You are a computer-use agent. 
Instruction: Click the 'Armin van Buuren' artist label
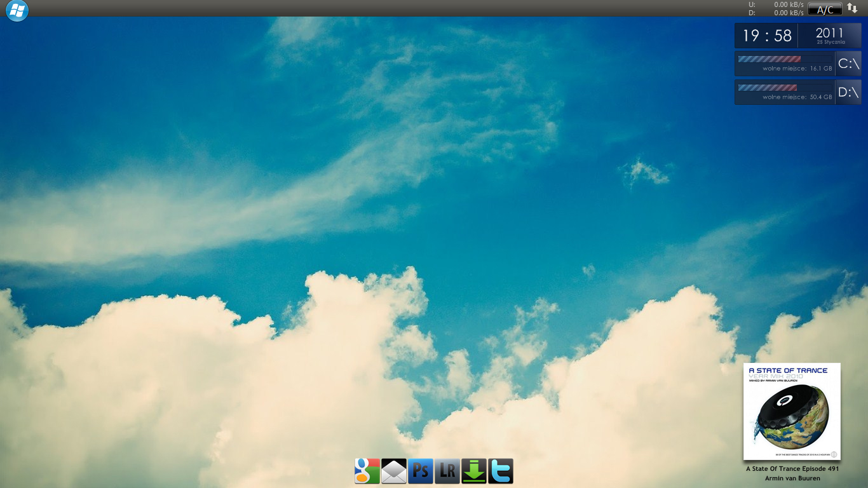click(792, 478)
